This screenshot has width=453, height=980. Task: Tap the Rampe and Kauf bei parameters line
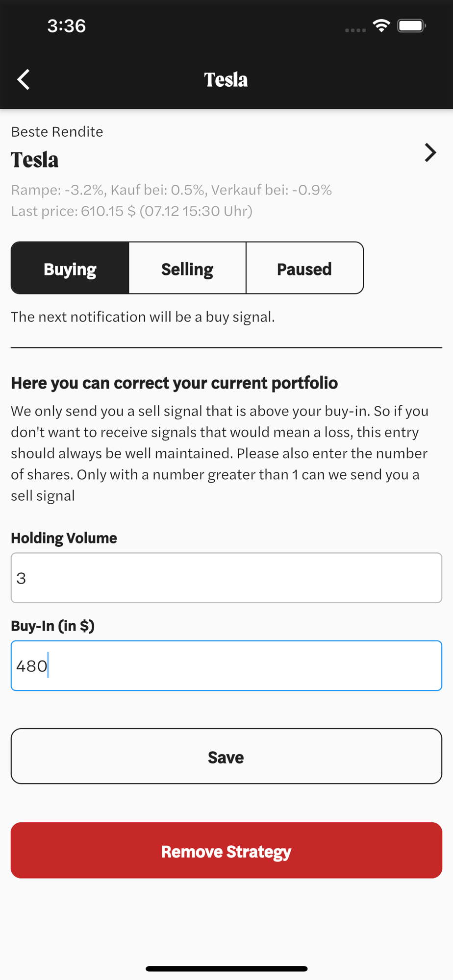pos(172,190)
